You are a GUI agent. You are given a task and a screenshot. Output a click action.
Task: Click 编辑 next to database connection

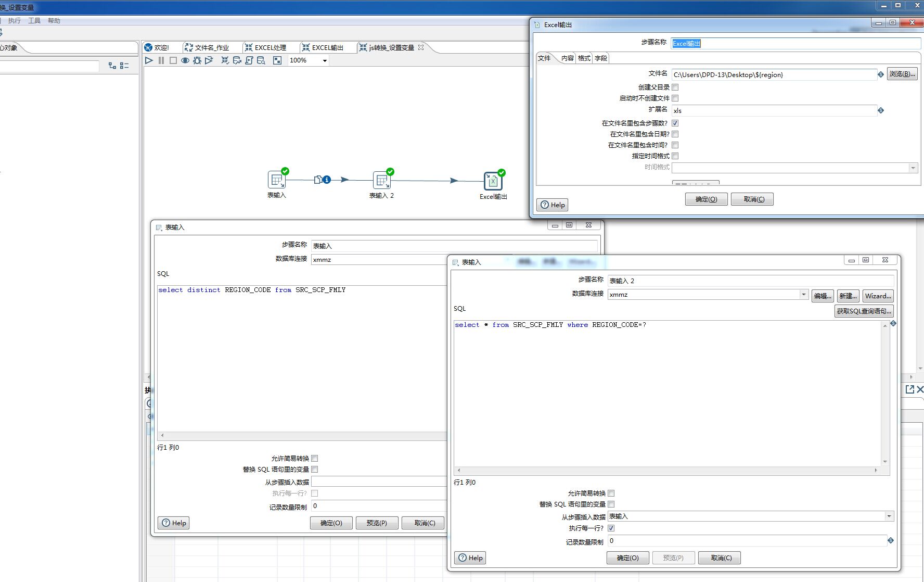pos(823,296)
